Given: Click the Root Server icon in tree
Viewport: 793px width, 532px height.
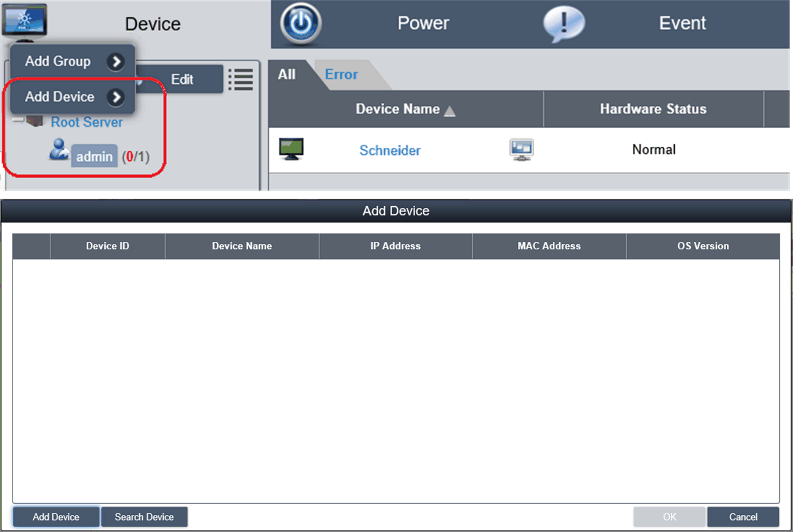Looking at the screenshot, I should (x=34, y=121).
